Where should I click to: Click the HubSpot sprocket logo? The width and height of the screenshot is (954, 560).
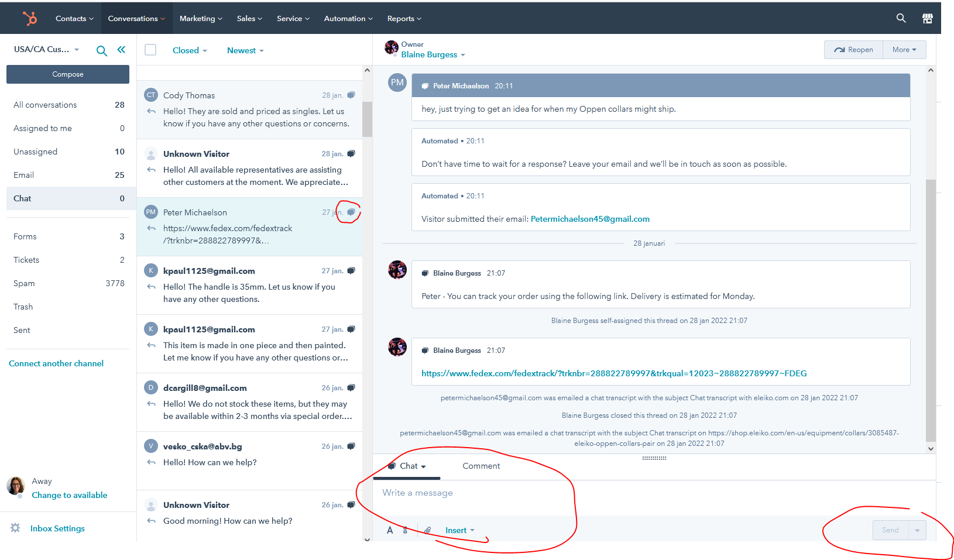pyautogui.click(x=30, y=18)
